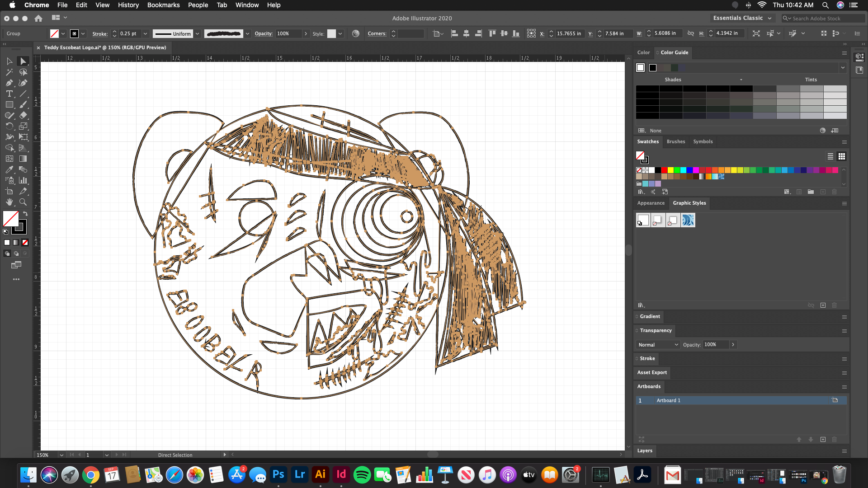The width and height of the screenshot is (868, 488).
Task: Open the Bookmarks menu
Action: (x=163, y=5)
